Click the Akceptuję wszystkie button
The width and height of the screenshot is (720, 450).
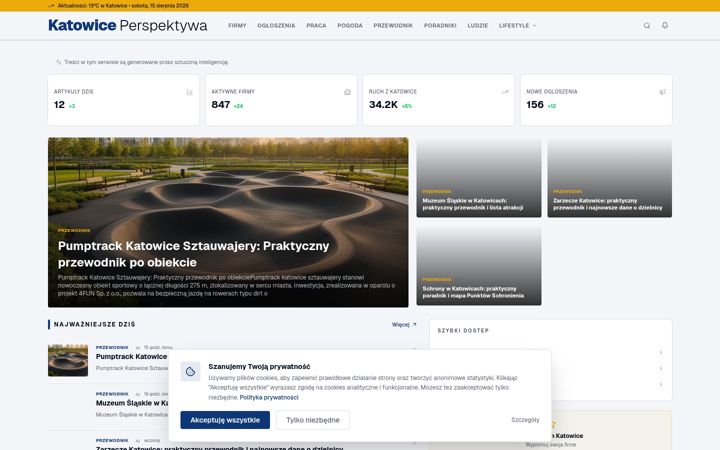click(x=225, y=420)
